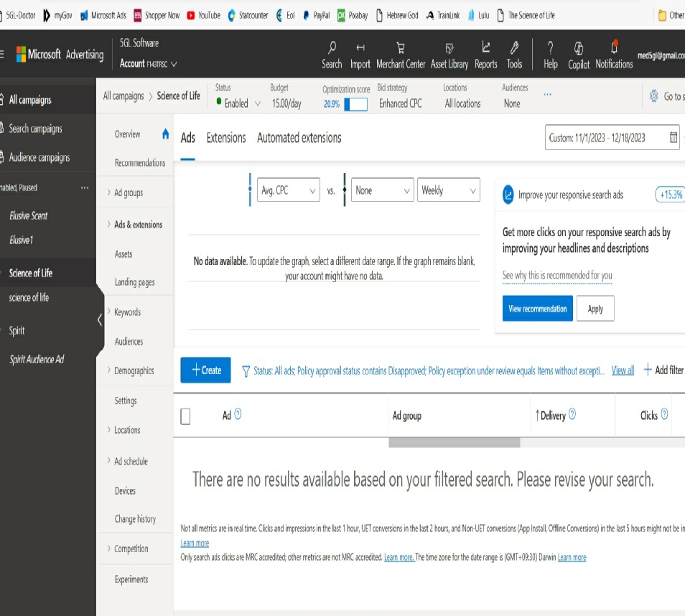685x616 pixels.
Task: Select the Elusive Scent campaign
Action: click(x=29, y=215)
